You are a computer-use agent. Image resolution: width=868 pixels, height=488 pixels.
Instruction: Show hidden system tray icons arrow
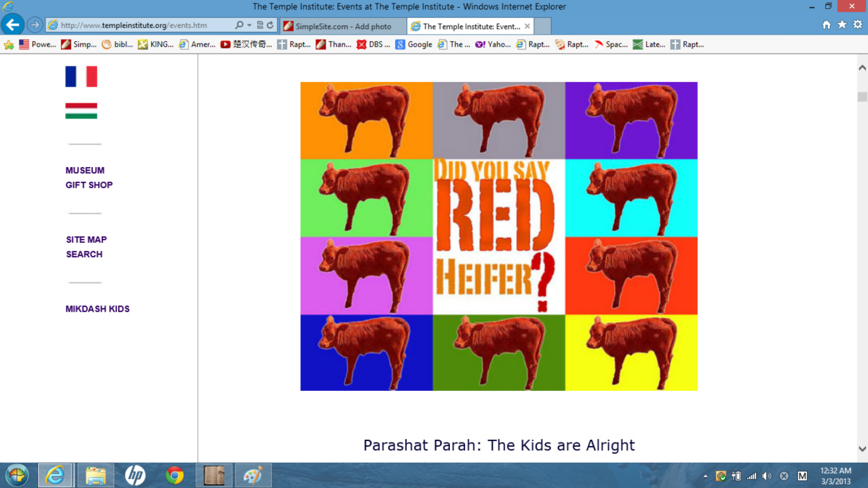(x=705, y=476)
